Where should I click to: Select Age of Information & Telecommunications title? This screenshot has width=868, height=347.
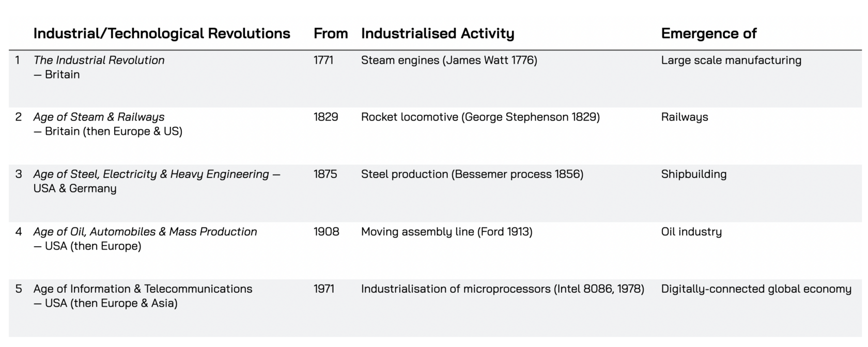[x=143, y=289]
